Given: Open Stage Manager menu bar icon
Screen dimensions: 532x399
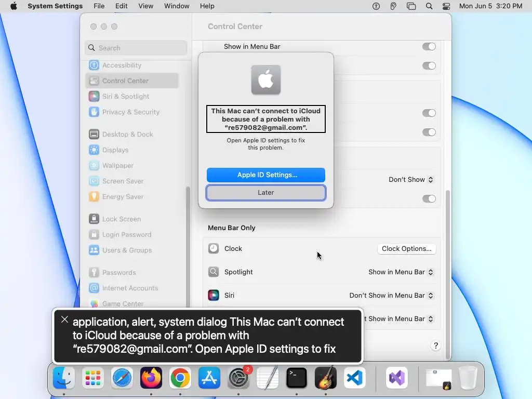Looking at the screenshot, I should click(x=411, y=6).
